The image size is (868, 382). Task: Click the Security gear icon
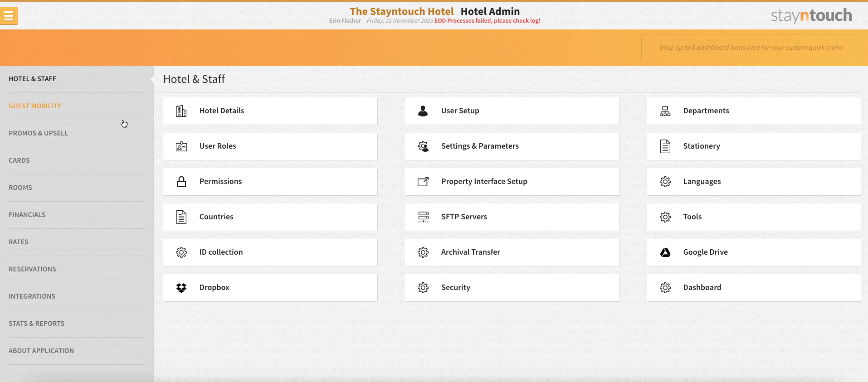click(423, 288)
